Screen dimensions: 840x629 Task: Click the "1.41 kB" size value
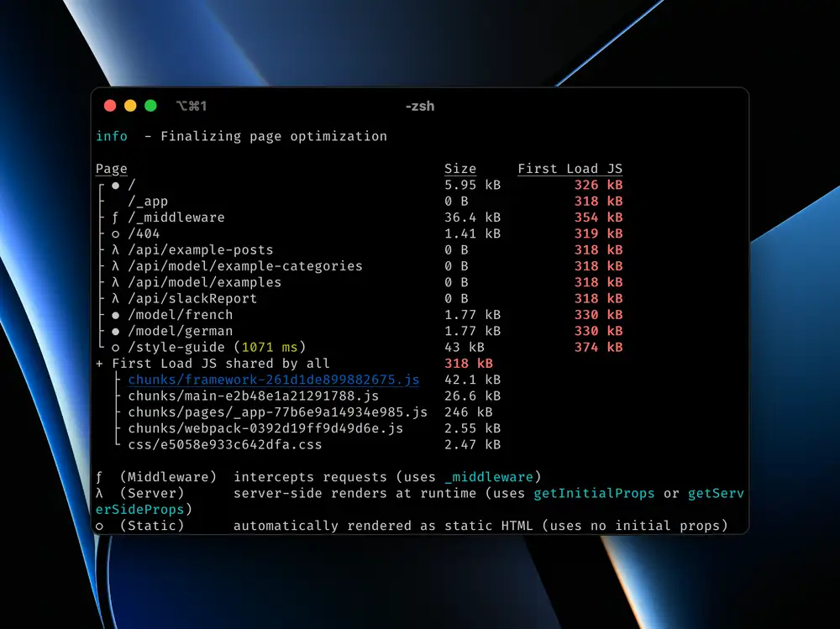point(472,233)
